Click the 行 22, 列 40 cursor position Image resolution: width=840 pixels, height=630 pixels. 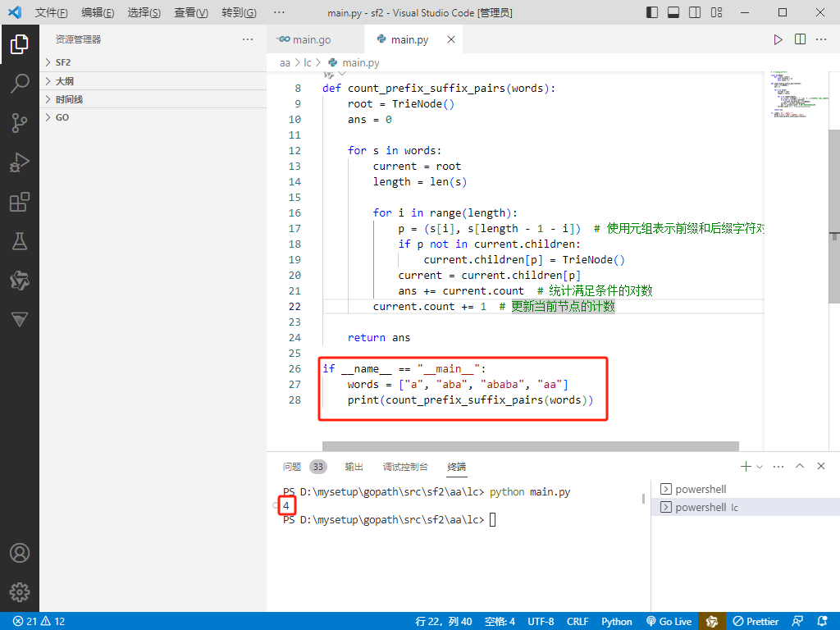[444, 622]
